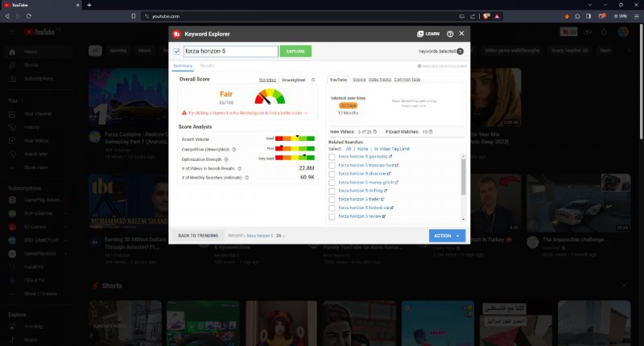The image size is (644, 346).
Task: Toggle the checkbox beside the keyword search field
Action: point(177,51)
